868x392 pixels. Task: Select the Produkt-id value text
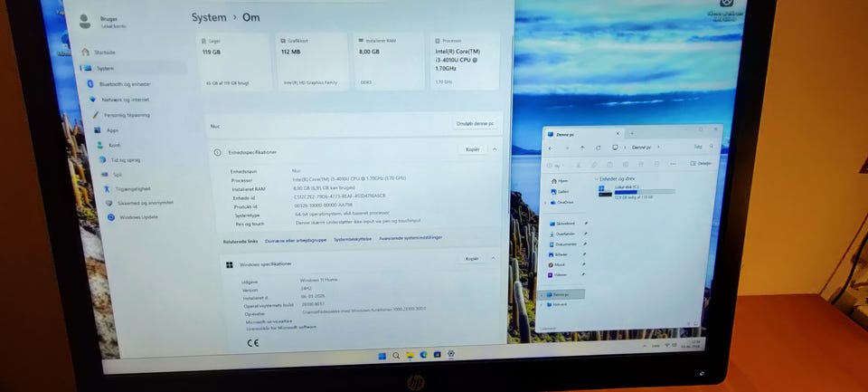pos(324,206)
